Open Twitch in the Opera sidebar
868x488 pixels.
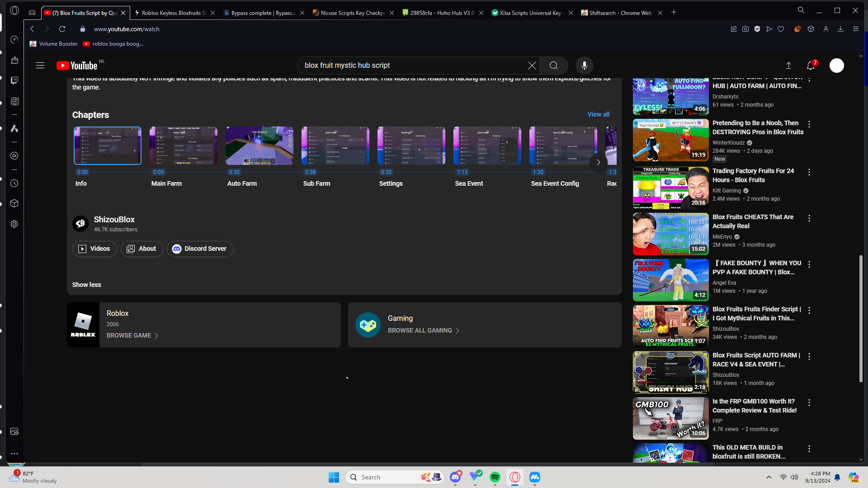14,80
